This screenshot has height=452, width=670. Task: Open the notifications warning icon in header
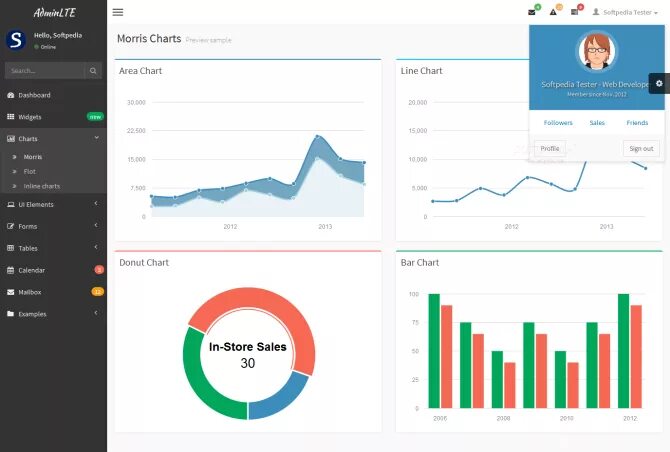point(553,12)
